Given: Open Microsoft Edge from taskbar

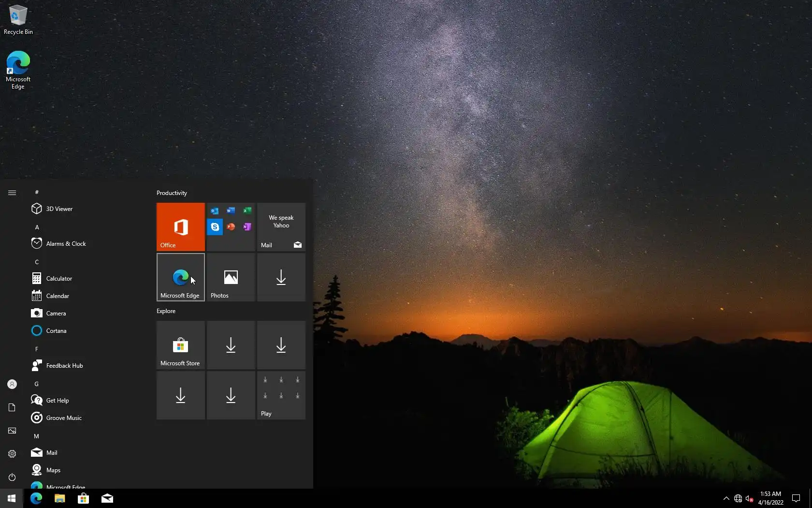Looking at the screenshot, I should click(x=36, y=498).
